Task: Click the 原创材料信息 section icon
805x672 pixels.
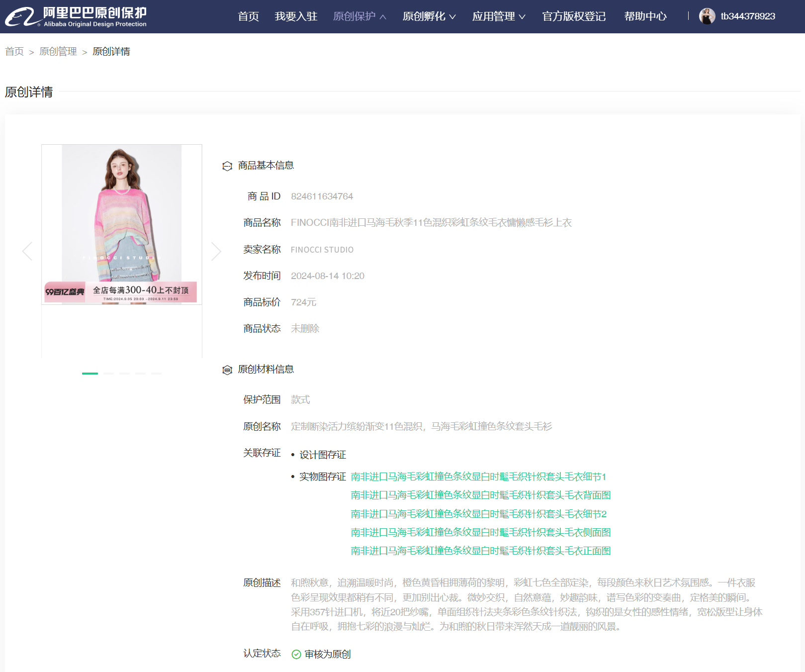Action: click(227, 370)
